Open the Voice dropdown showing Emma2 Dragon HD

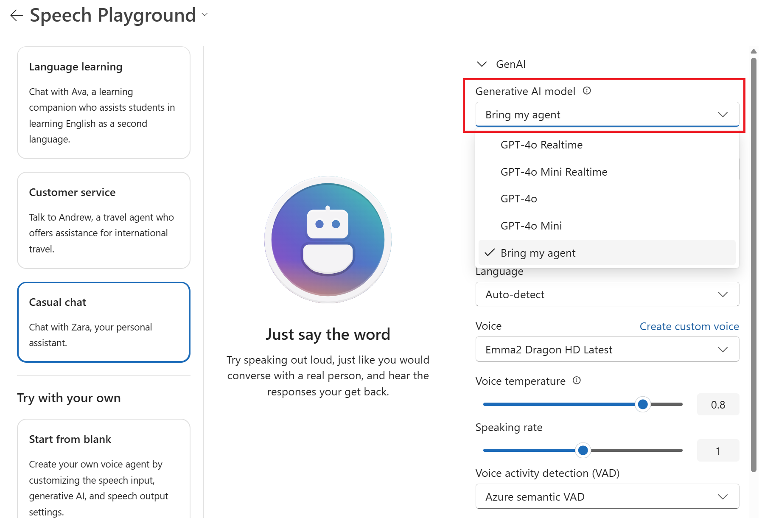click(607, 349)
